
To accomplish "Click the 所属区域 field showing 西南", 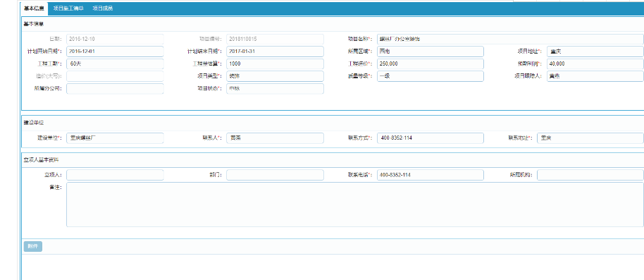I will [430, 51].
